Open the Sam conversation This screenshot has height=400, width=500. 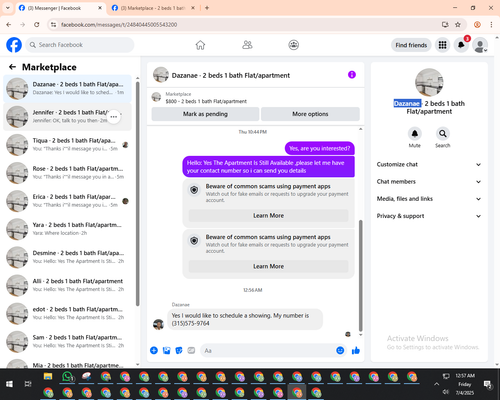pyautogui.click(x=67, y=341)
